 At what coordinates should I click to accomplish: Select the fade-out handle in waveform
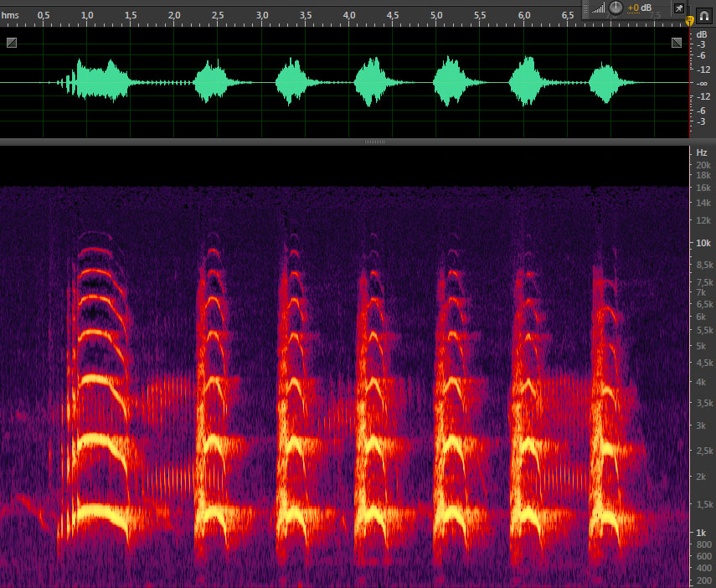tap(677, 43)
